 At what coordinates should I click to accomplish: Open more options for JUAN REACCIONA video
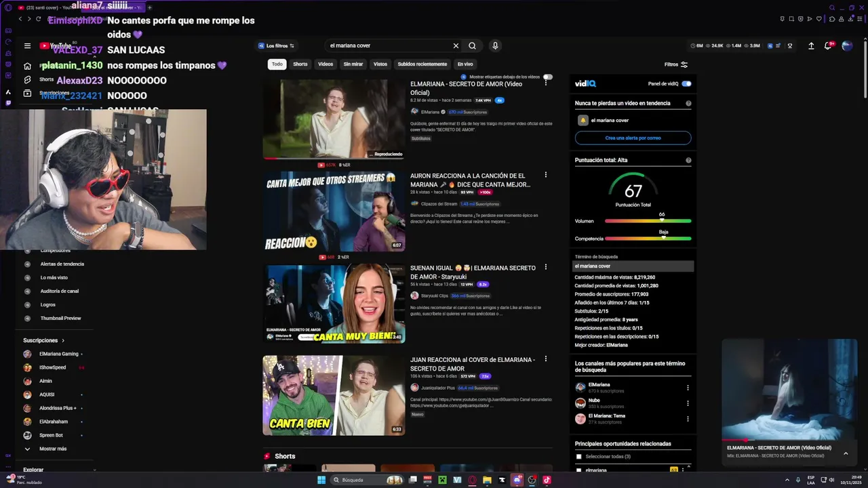click(x=545, y=359)
